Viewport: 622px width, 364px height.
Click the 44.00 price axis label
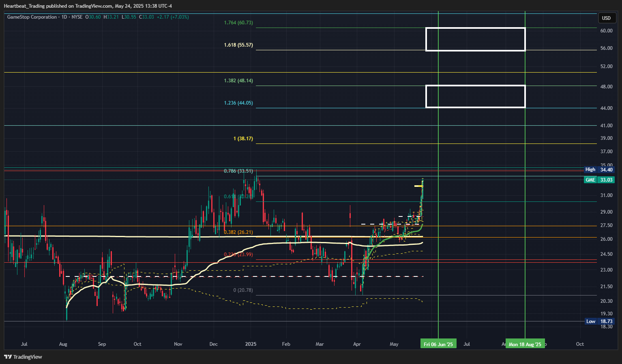pyautogui.click(x=607, y=108)
